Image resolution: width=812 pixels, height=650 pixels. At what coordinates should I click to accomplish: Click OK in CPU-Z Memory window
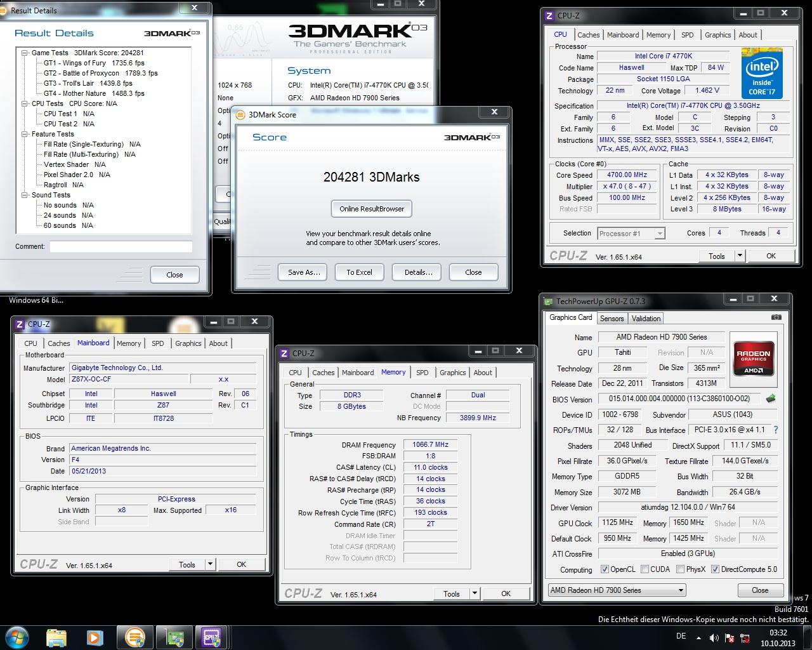[506, 594]
